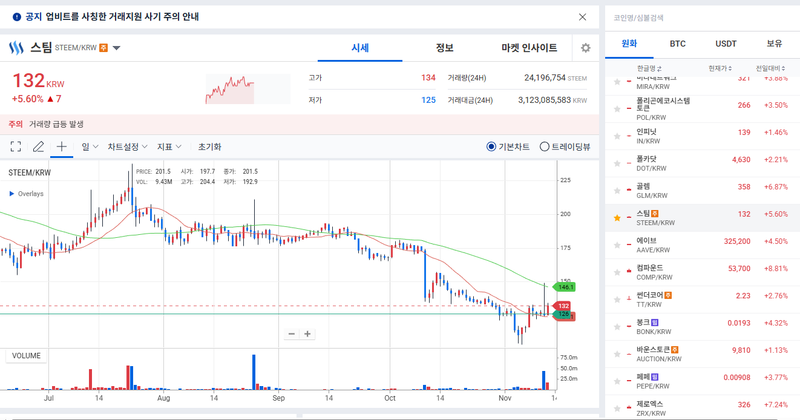Open the 일 timeframe dropdown
The width and height of the screenshot is (800, 420).
click(x=88, y=147)
